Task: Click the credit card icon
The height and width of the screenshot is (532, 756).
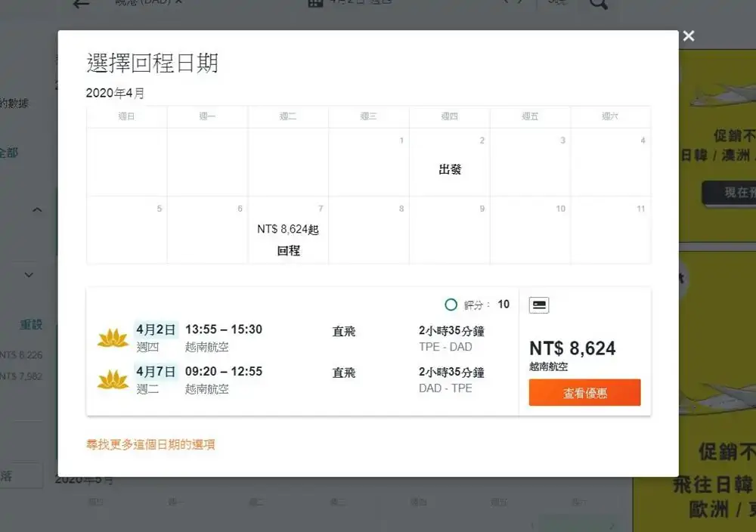Action: coord(539,305)
